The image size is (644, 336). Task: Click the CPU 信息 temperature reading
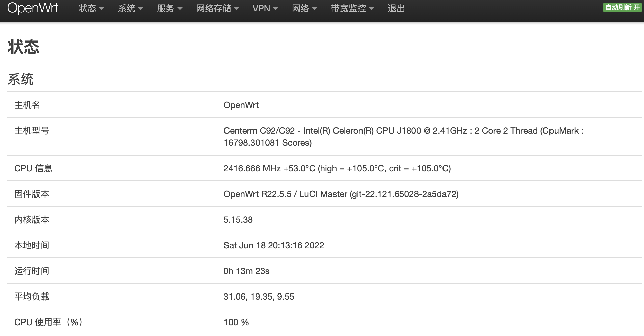(x=337, y=168)
